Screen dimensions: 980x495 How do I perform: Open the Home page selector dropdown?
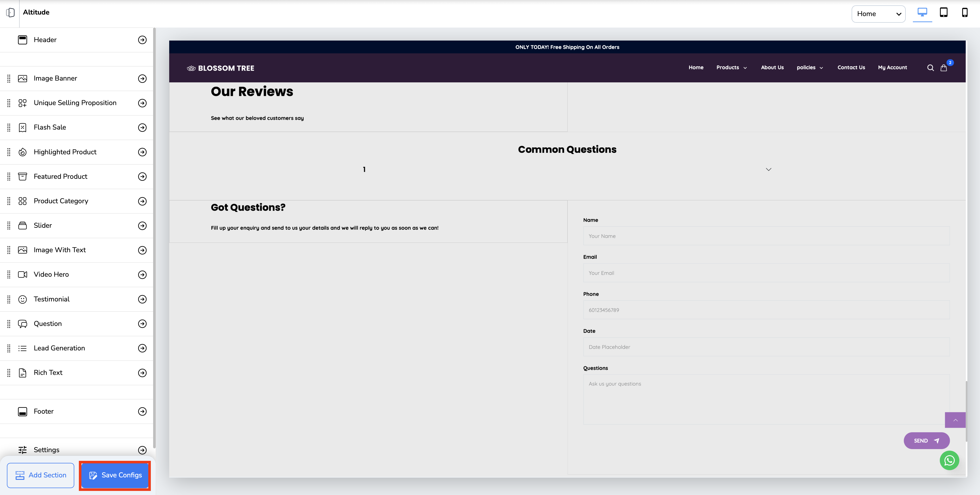click(878, 14)
